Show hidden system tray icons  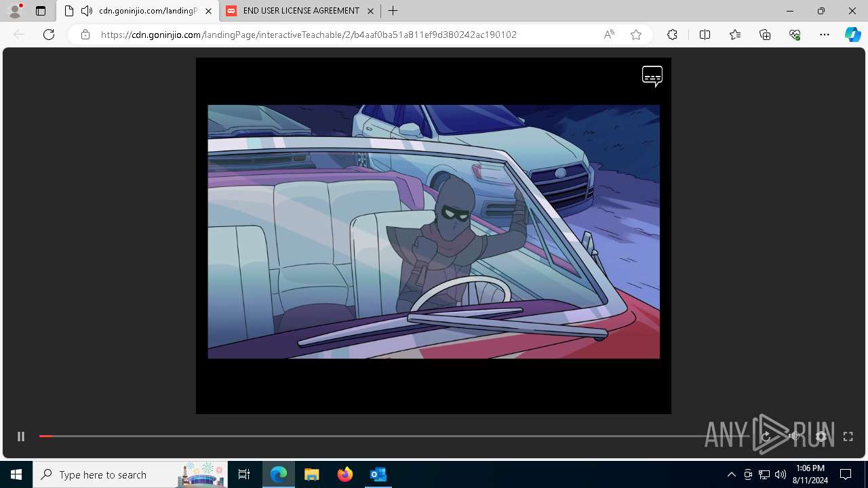pyautogui.click(x=731, y=474)
